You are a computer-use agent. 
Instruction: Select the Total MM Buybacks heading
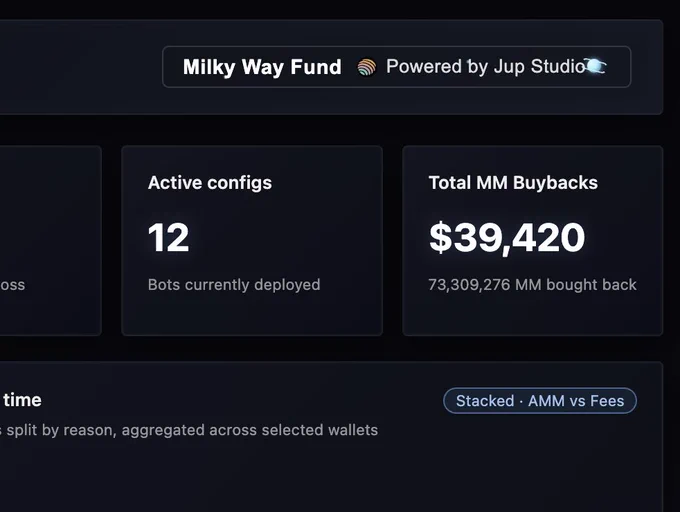pos(513,183)
